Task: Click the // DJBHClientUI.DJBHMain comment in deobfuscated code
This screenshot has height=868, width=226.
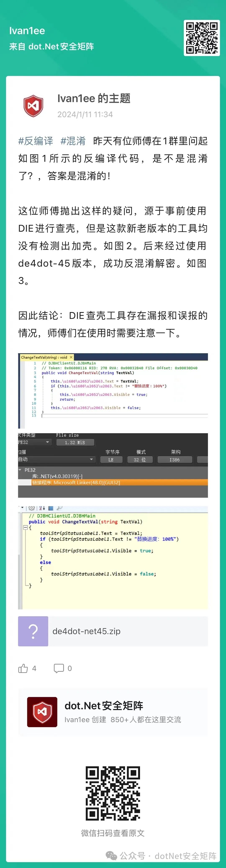Action: pos(62,516)
